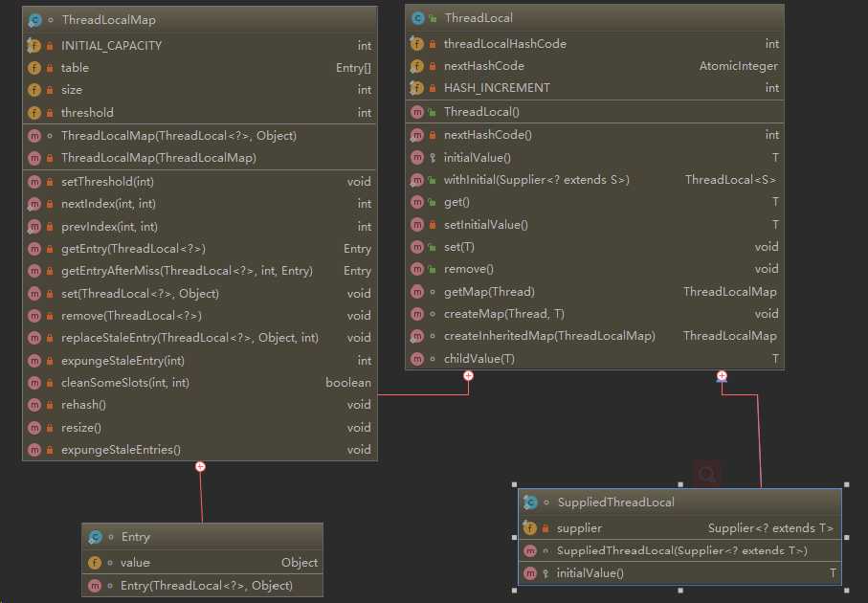868x603 pixels.
Task: Click method icon beside resize()
Action: 34,428
